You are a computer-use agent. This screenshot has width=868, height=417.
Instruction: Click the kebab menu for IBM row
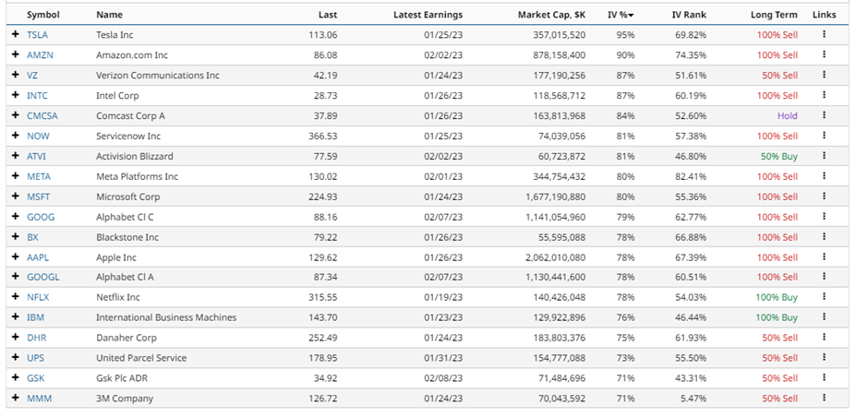click(824, 317)
